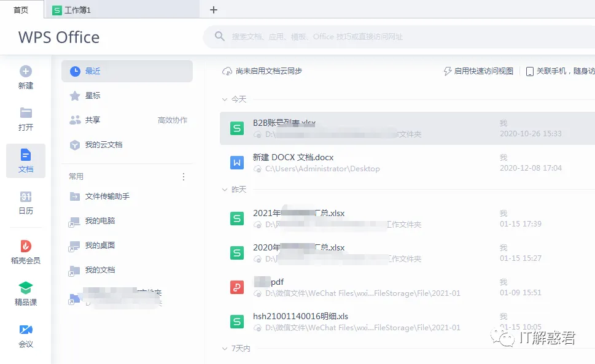Open the 打开 folder icon

click(26, 112)
